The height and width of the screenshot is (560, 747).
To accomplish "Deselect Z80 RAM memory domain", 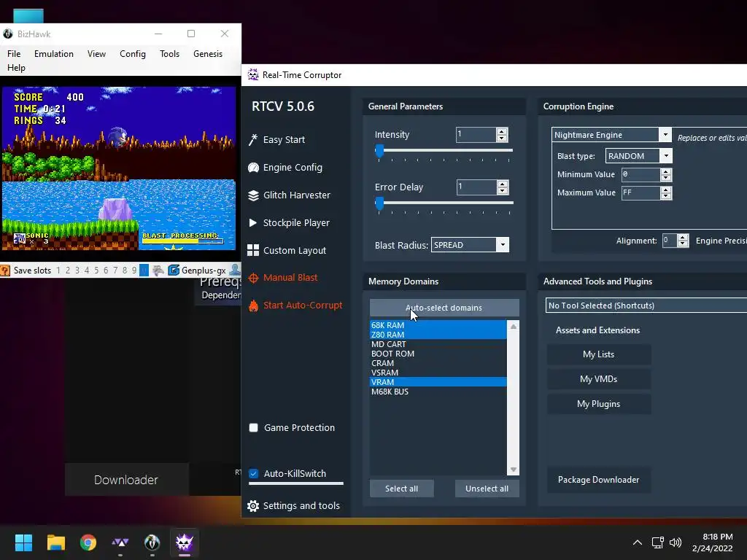I will coord(438,335).
